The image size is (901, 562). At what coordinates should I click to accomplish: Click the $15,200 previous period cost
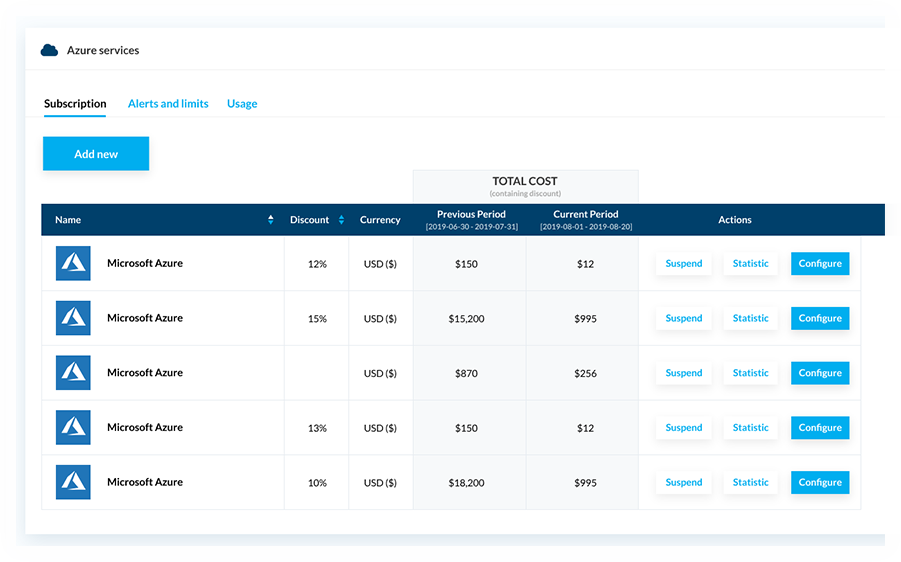(x=466, y=318)
